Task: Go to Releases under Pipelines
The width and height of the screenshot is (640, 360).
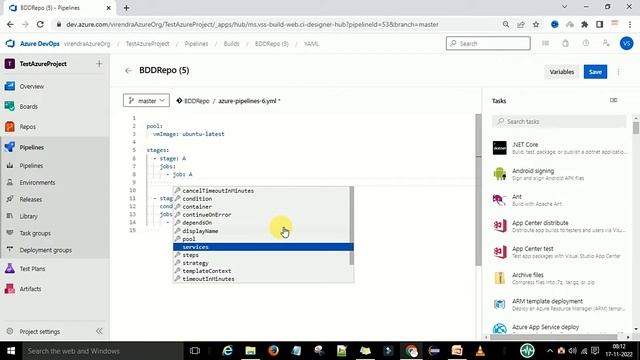Action: point(30,199)
